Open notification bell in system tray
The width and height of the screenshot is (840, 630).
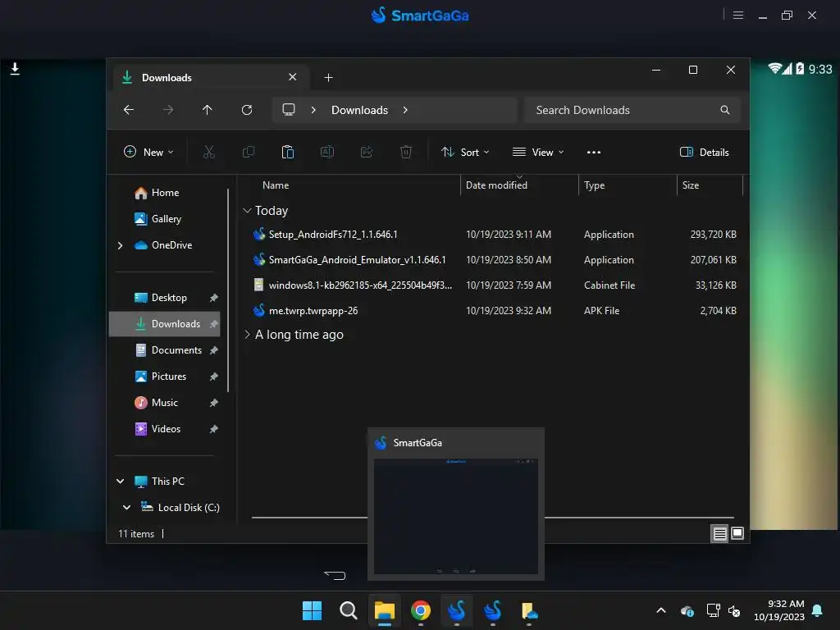818,610
